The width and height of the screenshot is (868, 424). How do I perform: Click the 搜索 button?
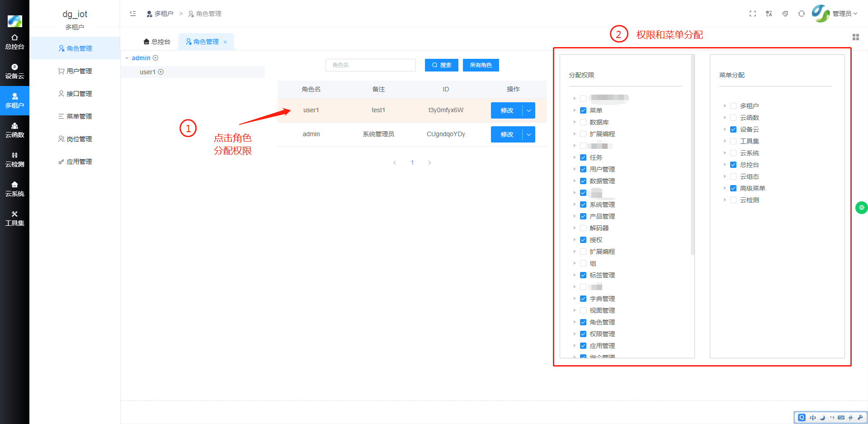pos(442,65)
